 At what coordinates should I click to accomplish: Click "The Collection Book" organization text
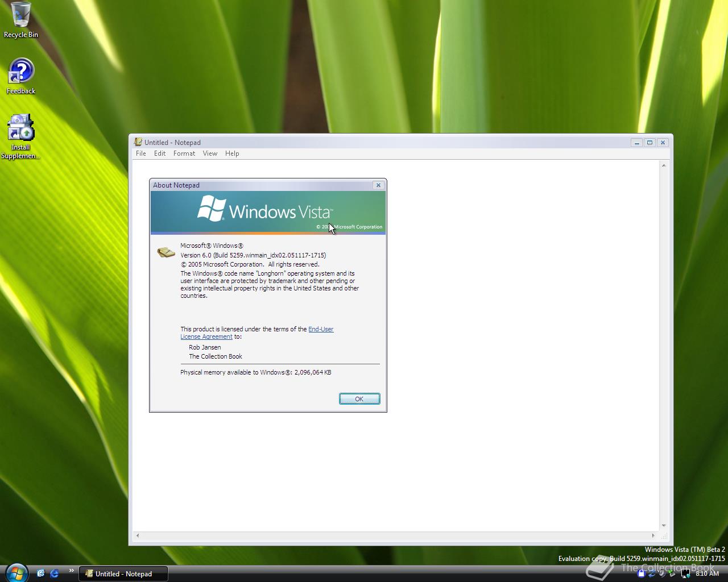(216, 356)
